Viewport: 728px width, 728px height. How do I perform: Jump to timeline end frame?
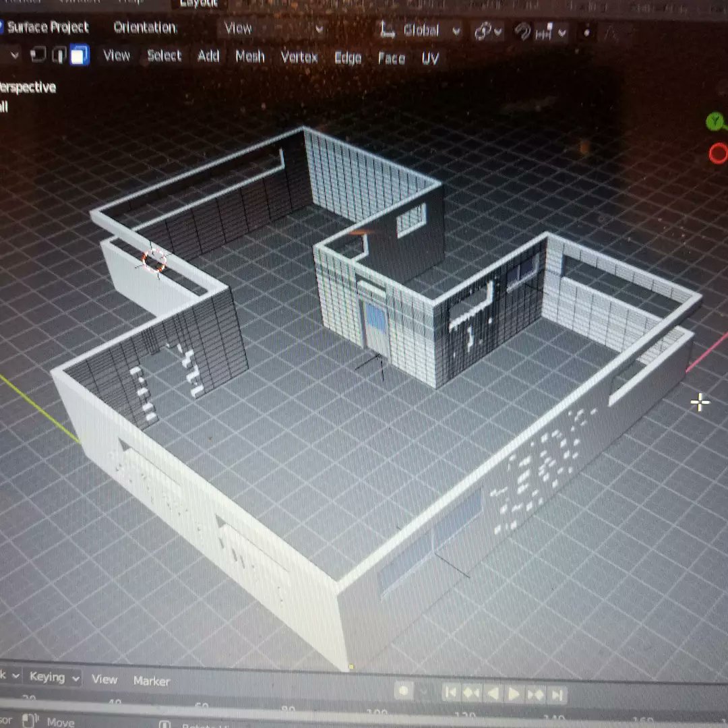[x=556, y=696]
